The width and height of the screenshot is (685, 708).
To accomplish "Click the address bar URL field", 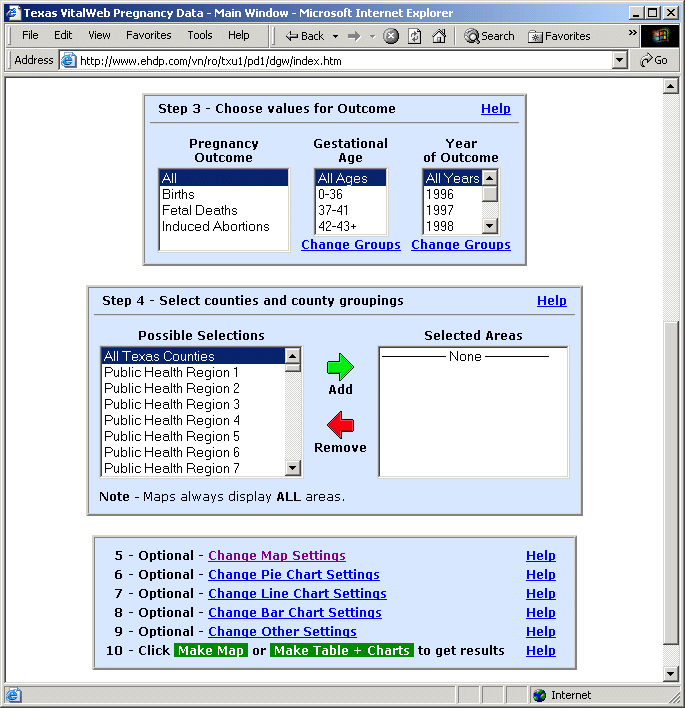I will 343,61.
